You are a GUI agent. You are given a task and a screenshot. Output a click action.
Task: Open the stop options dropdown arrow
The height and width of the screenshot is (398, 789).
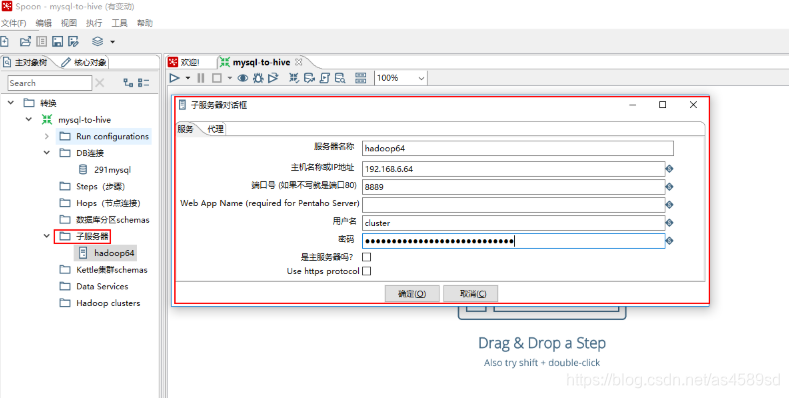(229, 78)
